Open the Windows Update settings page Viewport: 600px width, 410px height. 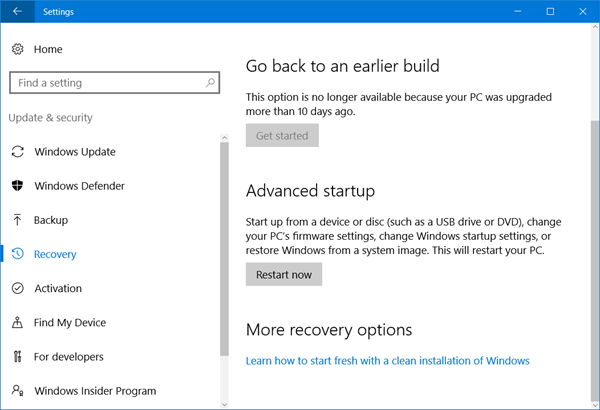pos(75,152)
